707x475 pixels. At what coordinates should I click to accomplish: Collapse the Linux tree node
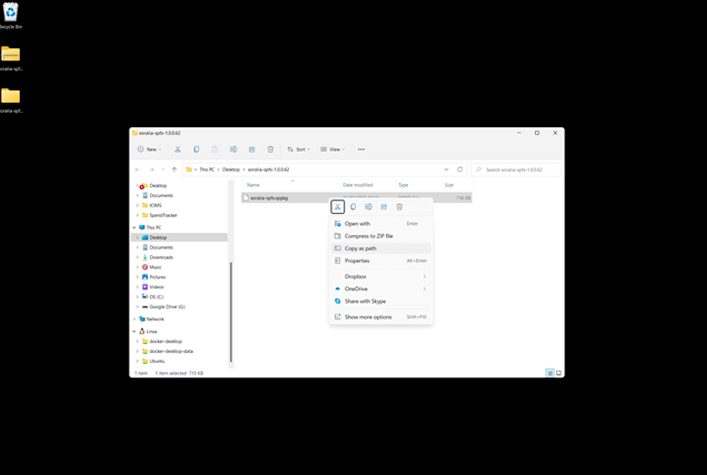[134, 332]
